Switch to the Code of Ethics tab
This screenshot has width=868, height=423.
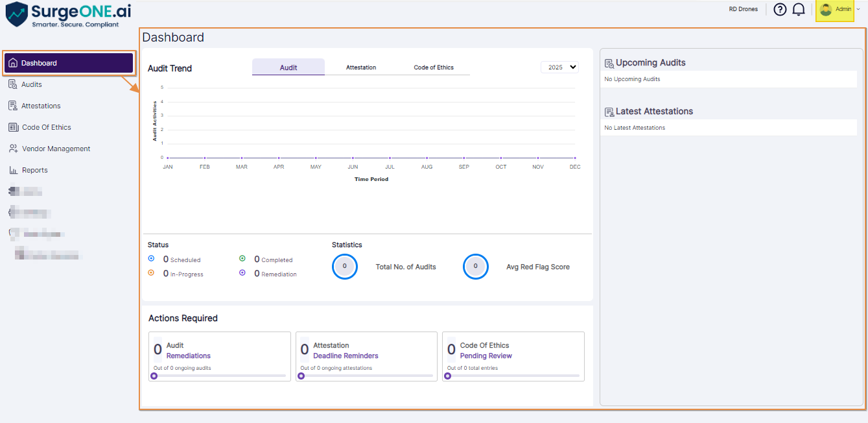pos(433,67)
